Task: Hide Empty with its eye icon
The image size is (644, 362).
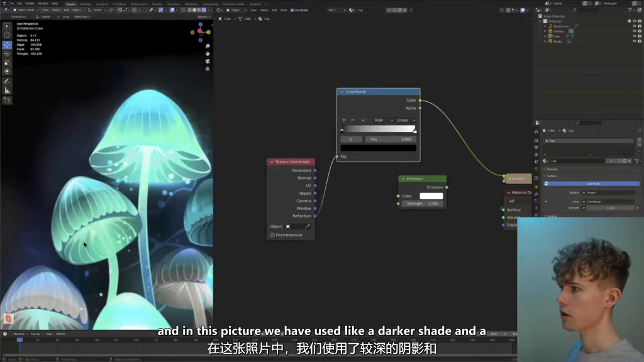Action: [x=634, y=41]
